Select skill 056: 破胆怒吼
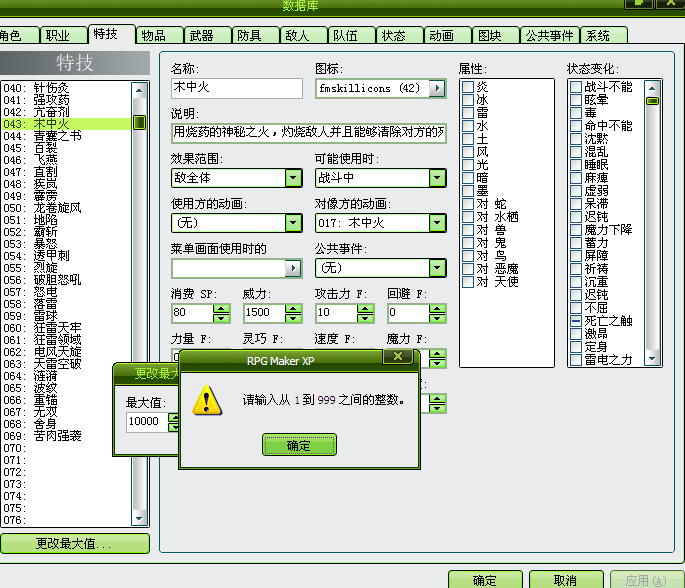Viewport: 685px width, 588px height. (x=66, y=280)
